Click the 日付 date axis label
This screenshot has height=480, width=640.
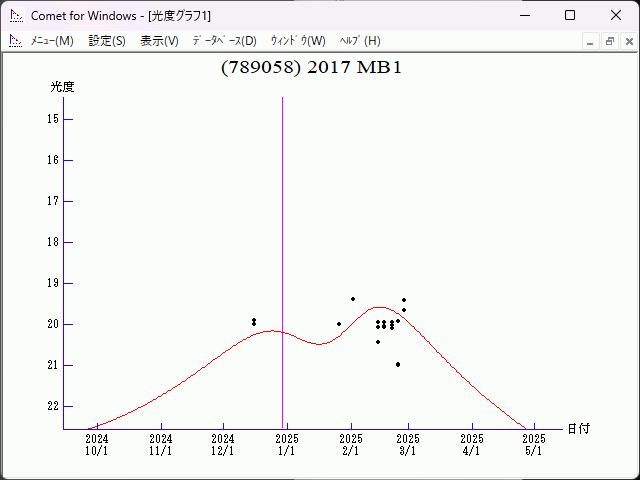578,429
